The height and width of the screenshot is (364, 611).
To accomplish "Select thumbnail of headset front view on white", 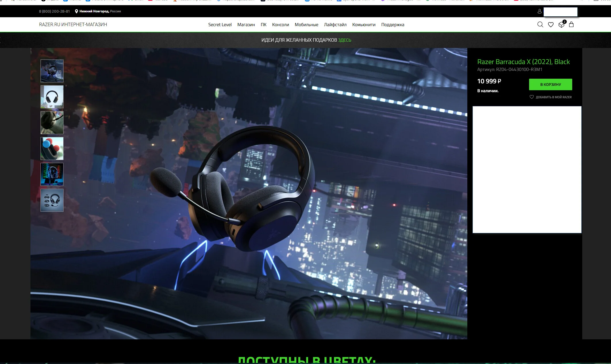I will click(52, 97).
